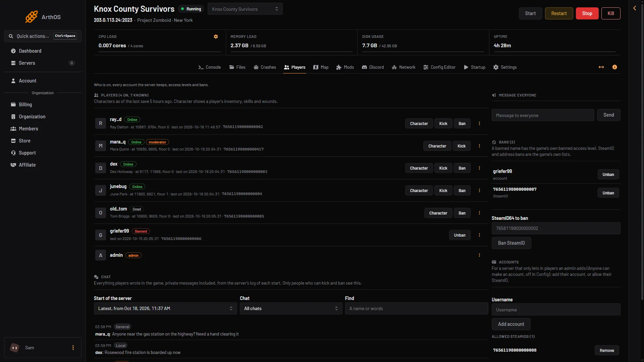Unban SteamID 76561198000000007
The height and width of the screenshot is (362, 644).
608,193
